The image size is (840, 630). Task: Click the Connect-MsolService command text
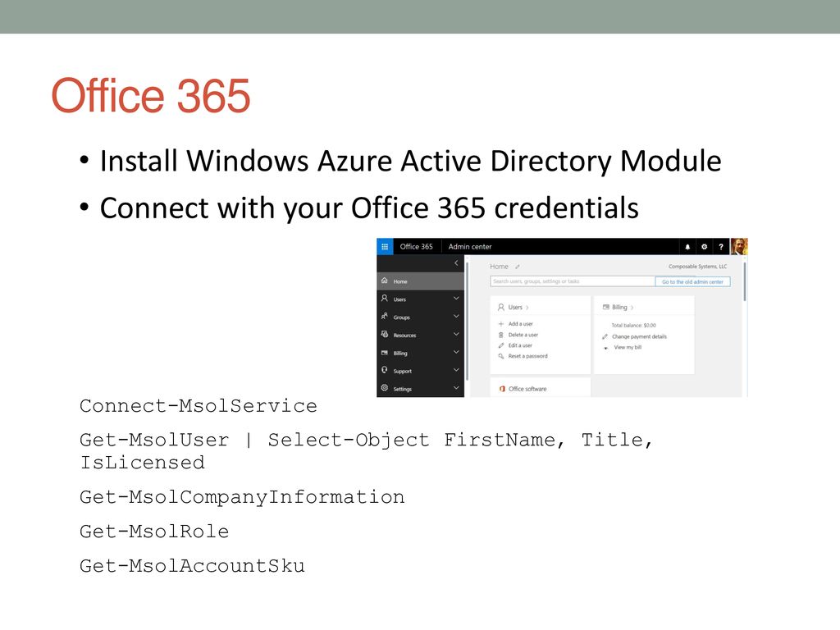199,406
